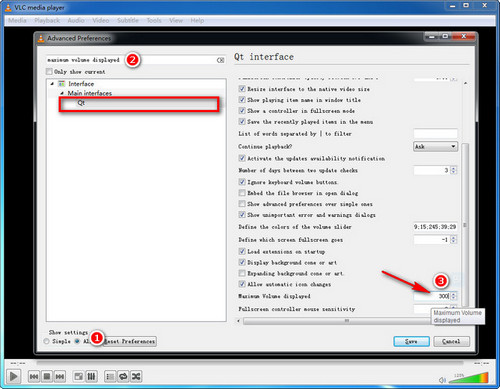Viewport: 500px width, 389px height.
Task: Toggle Ignore keyboard volume buttons
Action: point(242,182)
